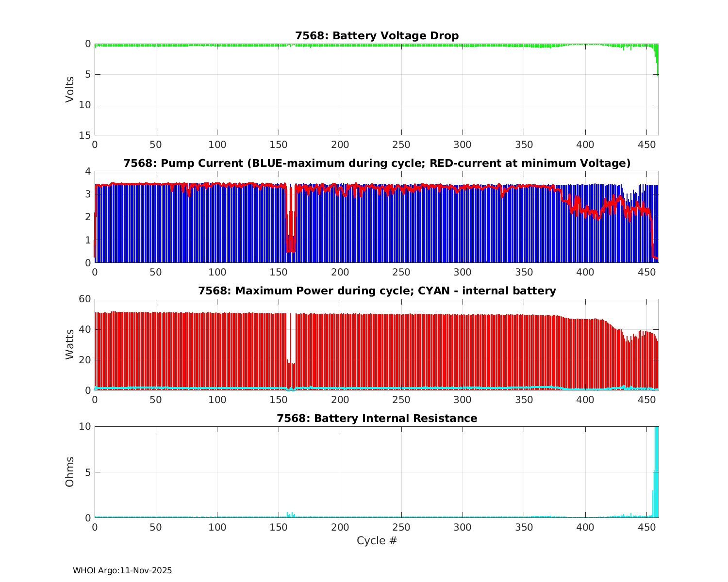Select the Pump Current chart title
This screenshot has width=728, height=582.
coord(377,163)
